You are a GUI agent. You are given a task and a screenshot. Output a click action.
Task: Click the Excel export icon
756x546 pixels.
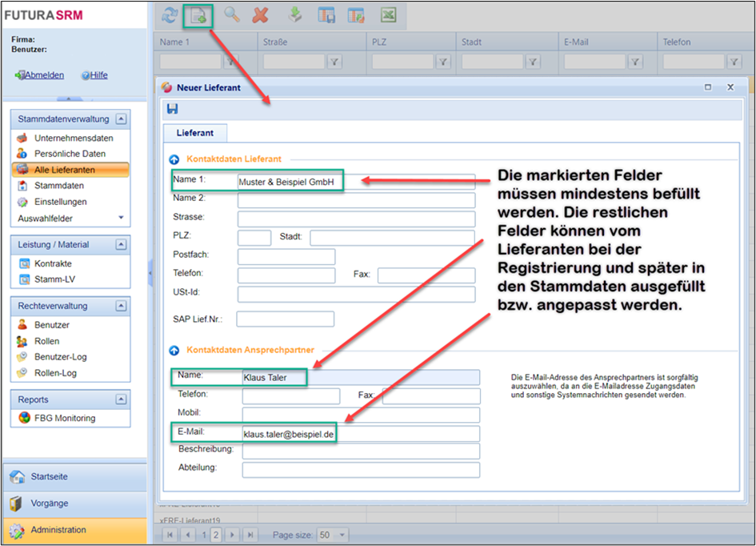388,15
